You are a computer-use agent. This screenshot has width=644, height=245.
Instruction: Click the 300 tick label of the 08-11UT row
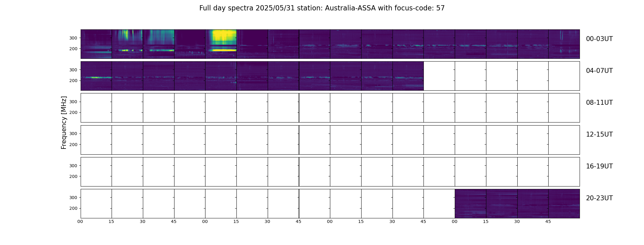[x=73, y=102]
